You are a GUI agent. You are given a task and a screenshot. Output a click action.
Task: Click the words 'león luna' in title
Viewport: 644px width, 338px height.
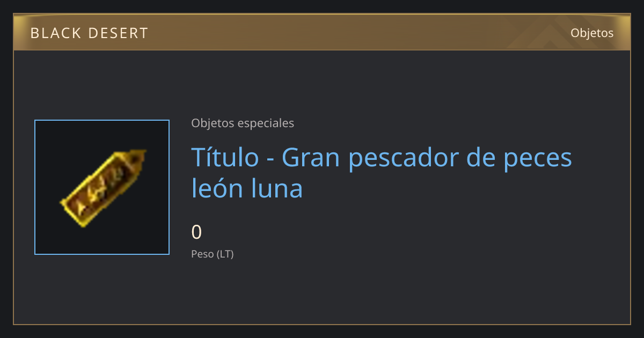(247, 188)
